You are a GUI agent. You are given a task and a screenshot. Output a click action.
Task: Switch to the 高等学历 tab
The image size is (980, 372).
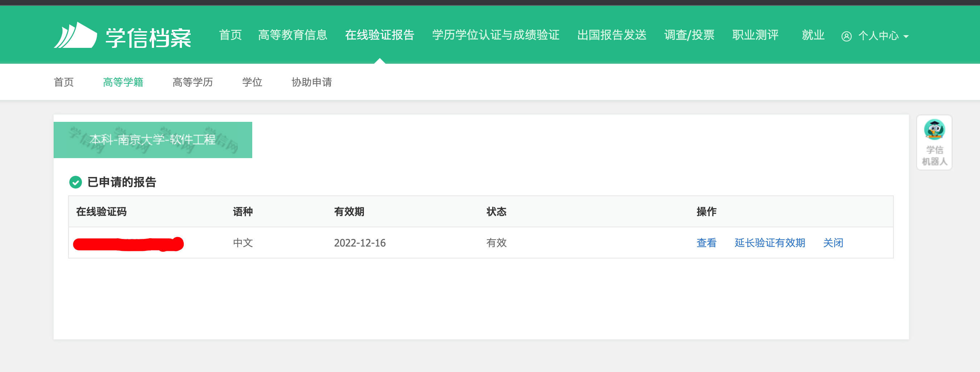click(192, 82)
